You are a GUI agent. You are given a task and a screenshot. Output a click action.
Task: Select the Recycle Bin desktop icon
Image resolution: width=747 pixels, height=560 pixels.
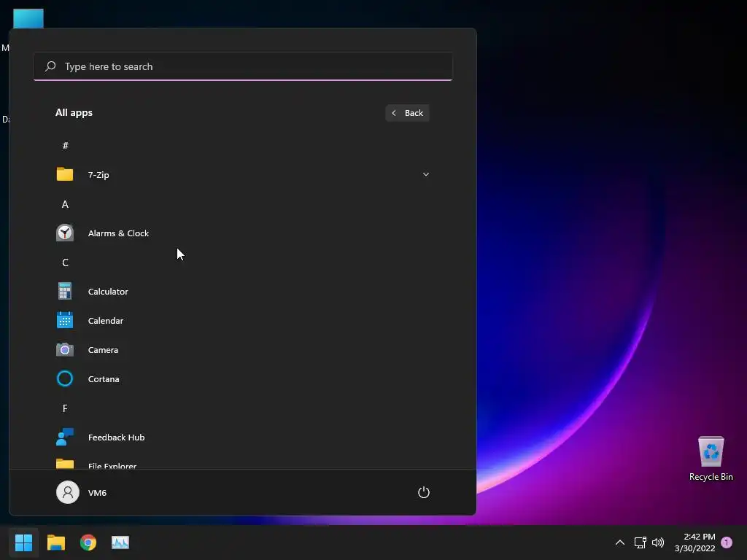click(x=711, y=459)
